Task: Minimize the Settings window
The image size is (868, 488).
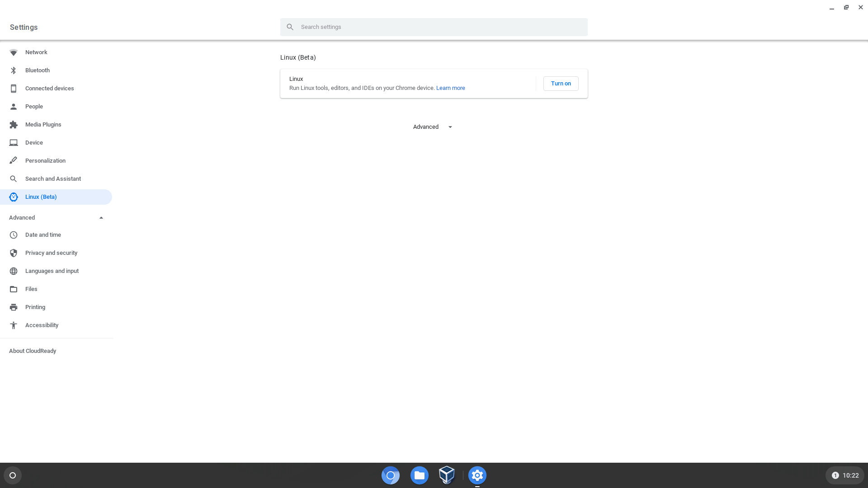Action: pyautogui.click(x=832, y=7)
